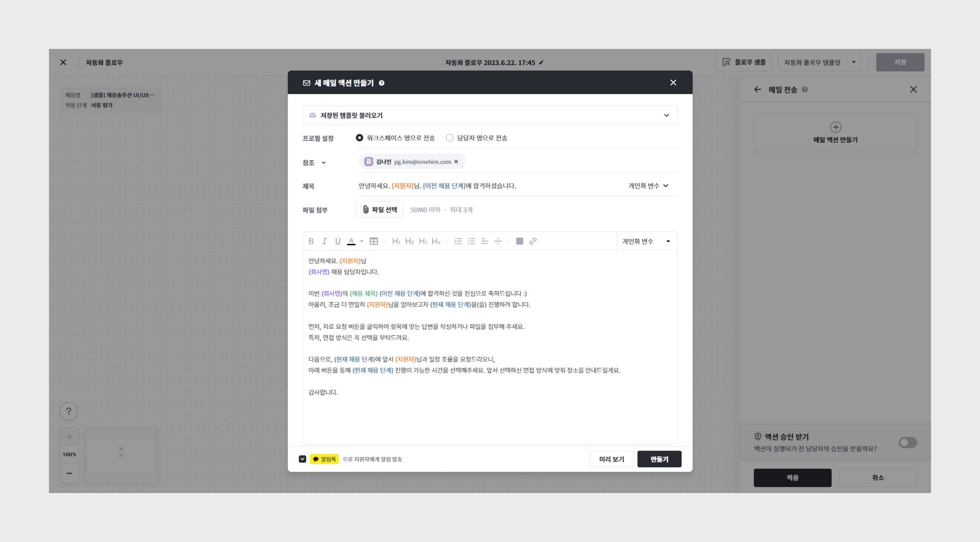Apply italic formatting
The width and height of the screenshot is (980, 542).
(324, 241)
